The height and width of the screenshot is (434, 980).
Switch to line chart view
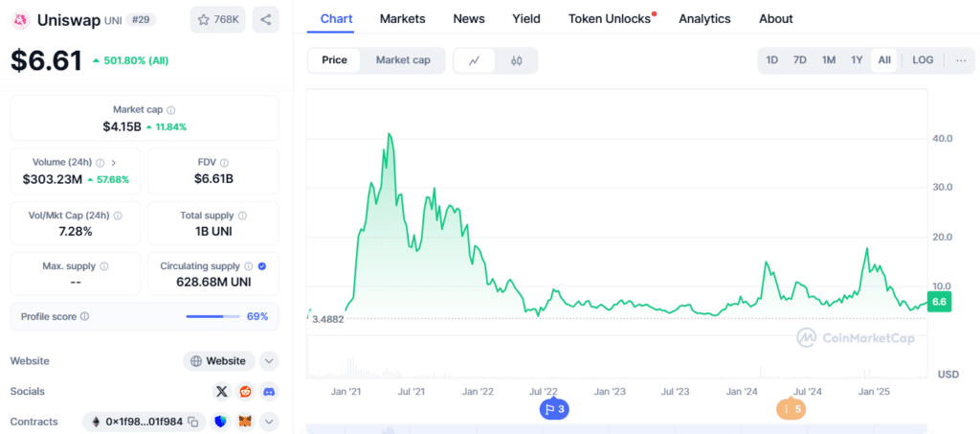tap(475, 60)
